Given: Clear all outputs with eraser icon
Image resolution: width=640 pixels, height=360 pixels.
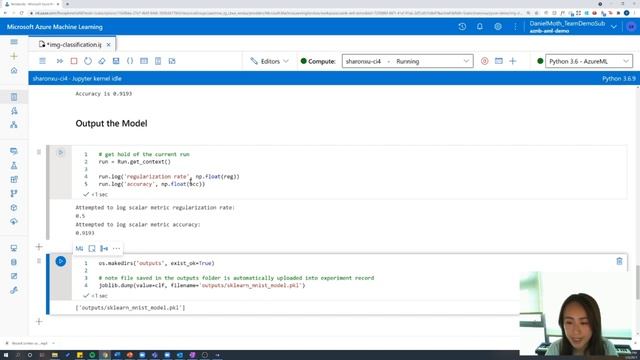Looking at the screenshot, I should click(x=102, y=61).
